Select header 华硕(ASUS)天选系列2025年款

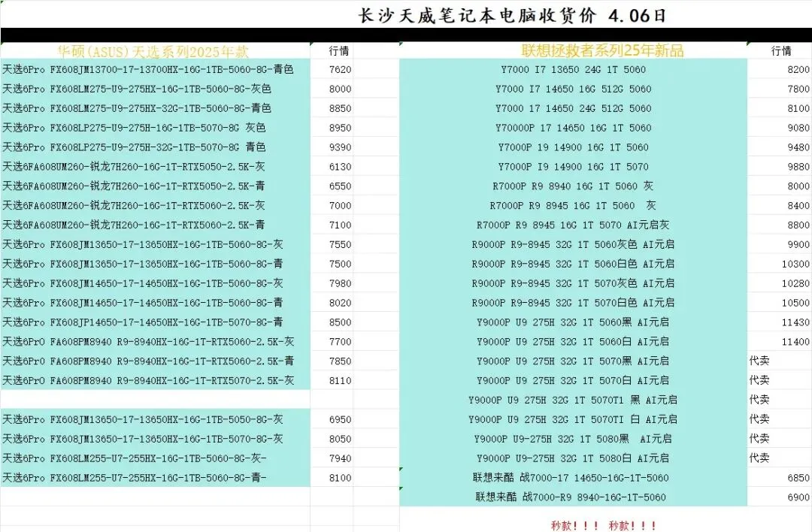(153, 50)
